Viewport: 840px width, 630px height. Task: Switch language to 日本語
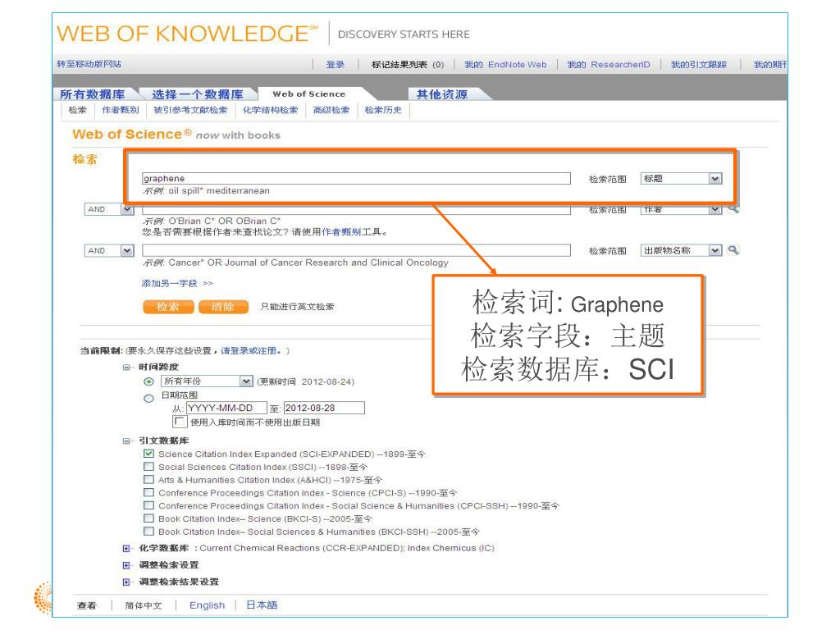[262, 605]
